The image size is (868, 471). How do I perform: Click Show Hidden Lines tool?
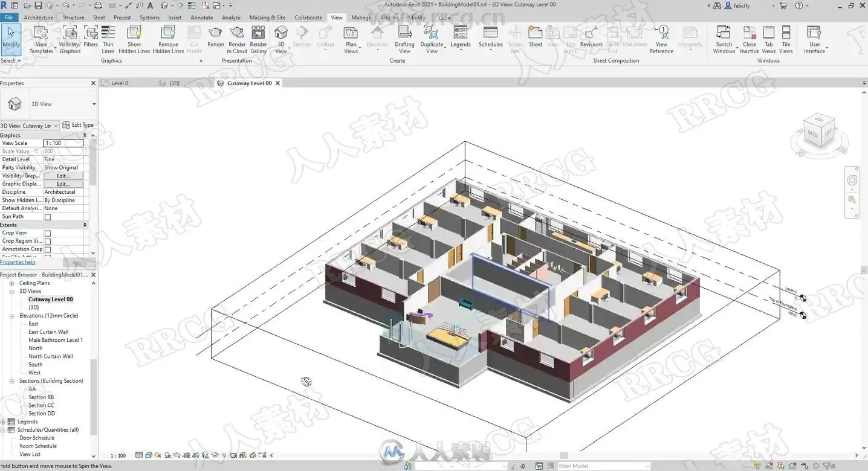(x=134, y=40)
